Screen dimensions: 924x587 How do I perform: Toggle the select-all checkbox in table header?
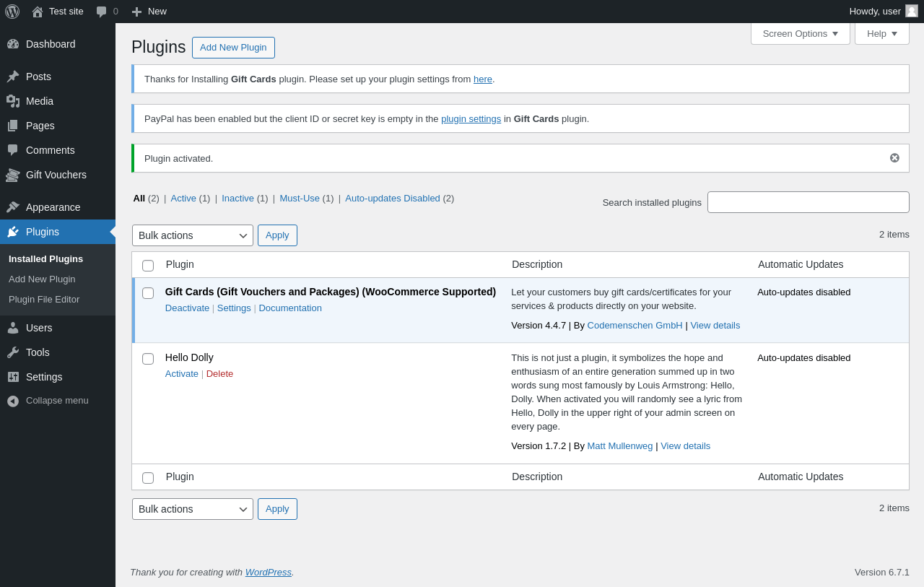148,266
